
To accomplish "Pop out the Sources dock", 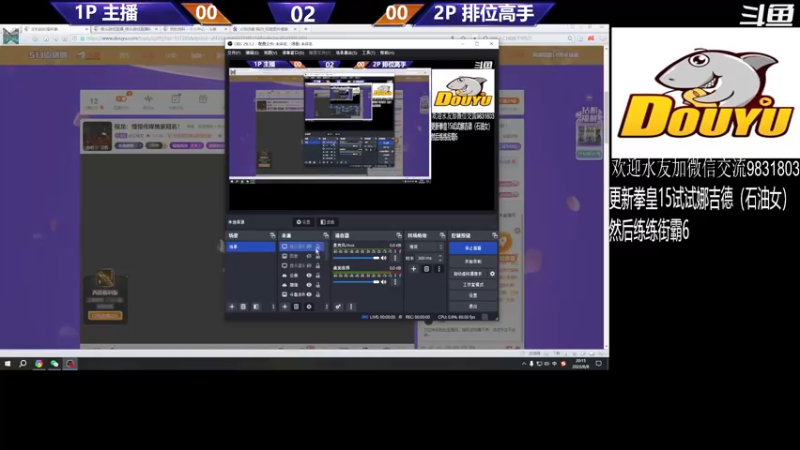I will pos(326,235).
